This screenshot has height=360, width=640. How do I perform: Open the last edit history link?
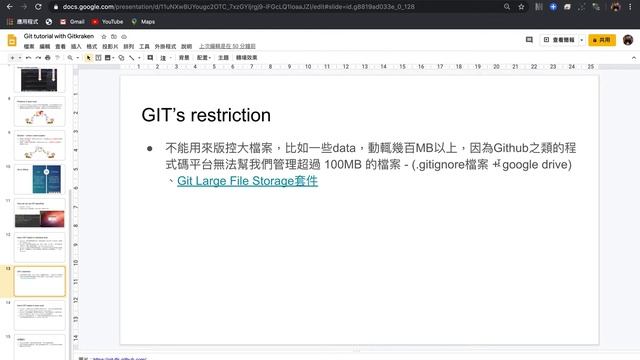point(227,47)
